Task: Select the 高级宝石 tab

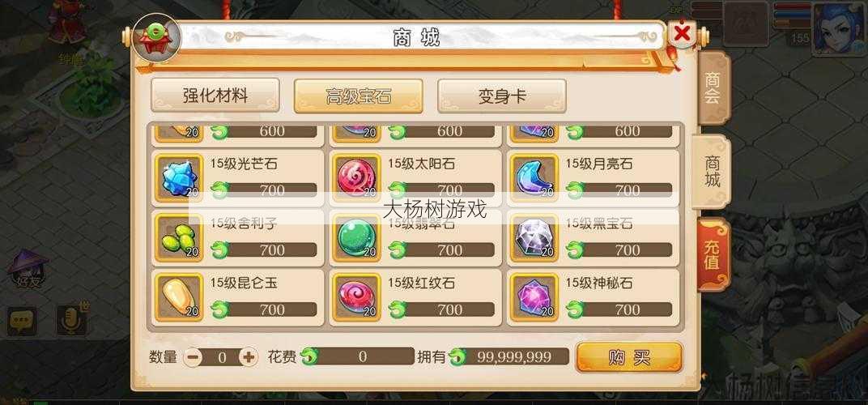Action: 358,96
